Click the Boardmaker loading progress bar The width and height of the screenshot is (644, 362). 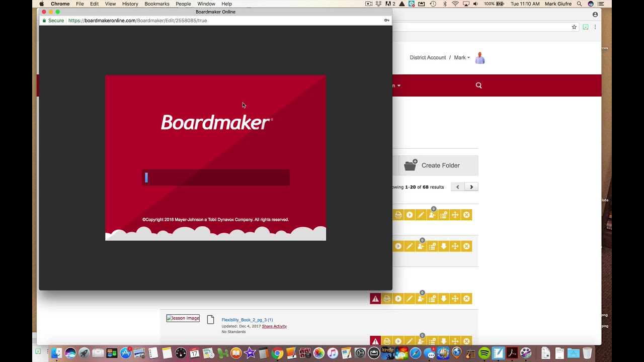215,177
